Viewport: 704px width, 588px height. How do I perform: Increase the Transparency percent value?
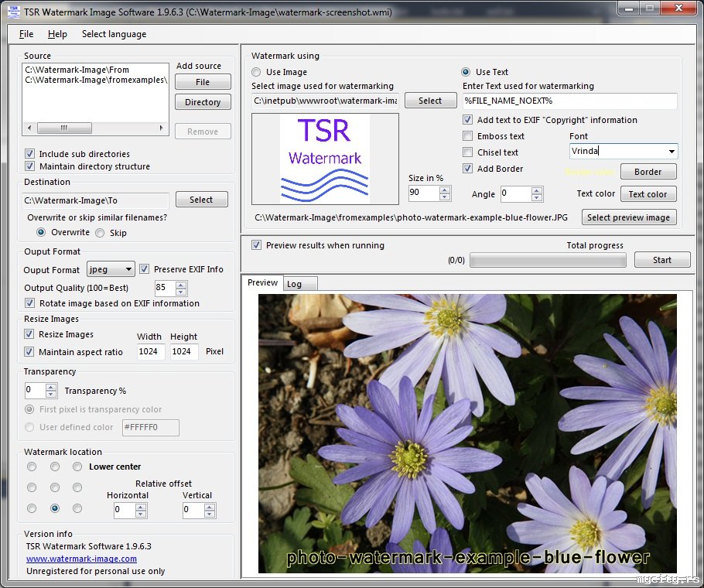tap(52, 387)
